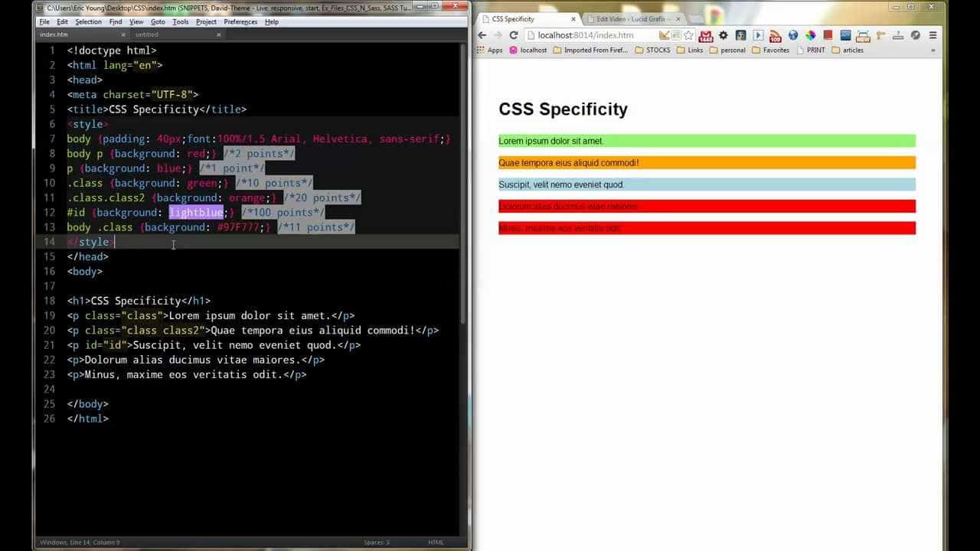Open the File menu in Sublime Text

(x=44, y=22)
